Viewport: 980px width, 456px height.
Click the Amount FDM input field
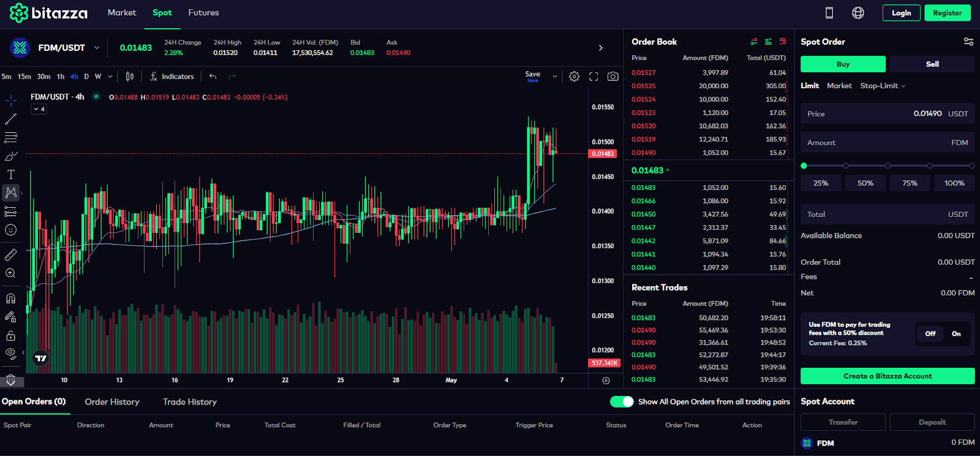coord(888,143)
